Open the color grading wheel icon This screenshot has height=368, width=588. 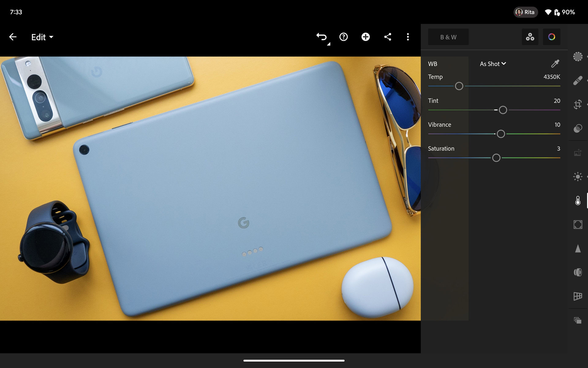pyautogui.click(x=552, y=37)
